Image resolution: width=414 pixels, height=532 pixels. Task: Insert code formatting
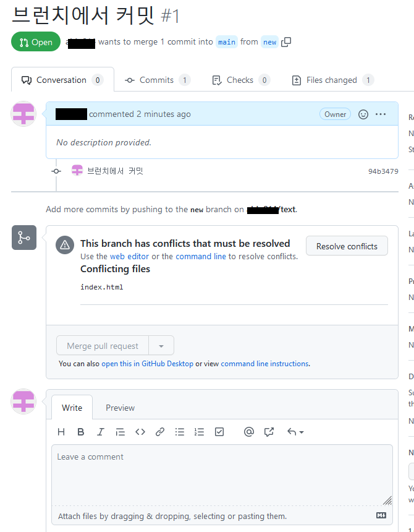click(140, 432)
